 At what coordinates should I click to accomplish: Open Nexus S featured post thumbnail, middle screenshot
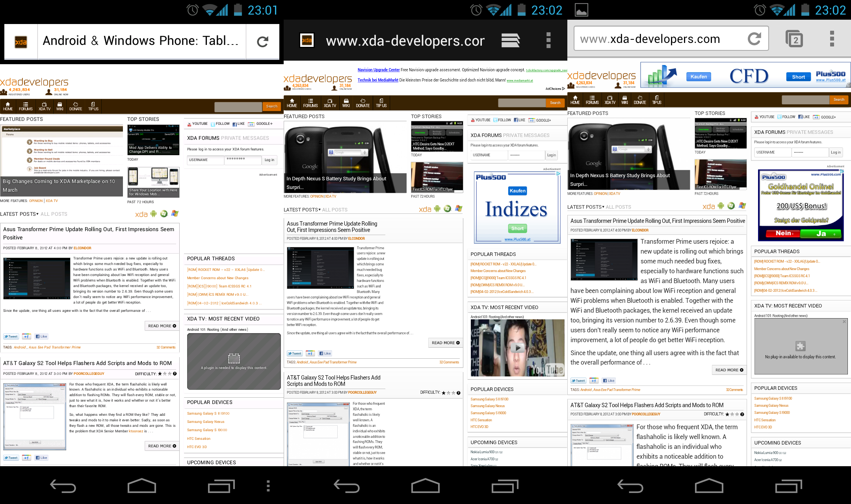pos(345,157)
